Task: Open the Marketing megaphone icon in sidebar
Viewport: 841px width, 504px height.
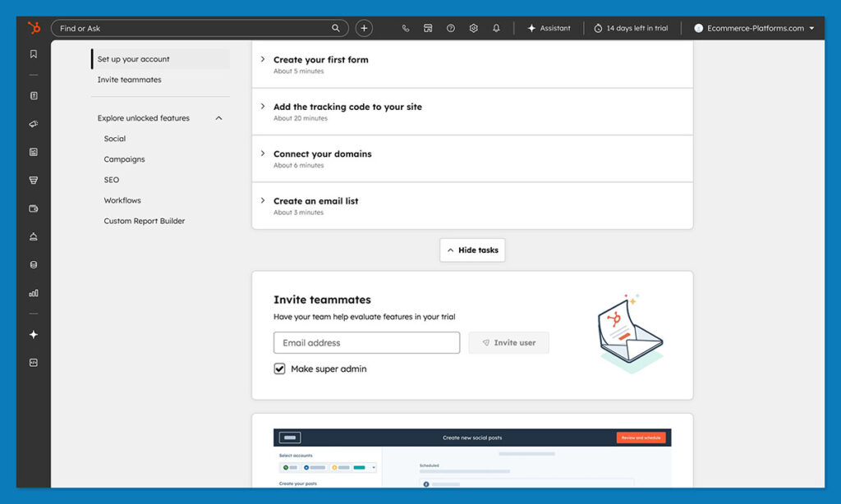Action: click(x=33, y=123)
